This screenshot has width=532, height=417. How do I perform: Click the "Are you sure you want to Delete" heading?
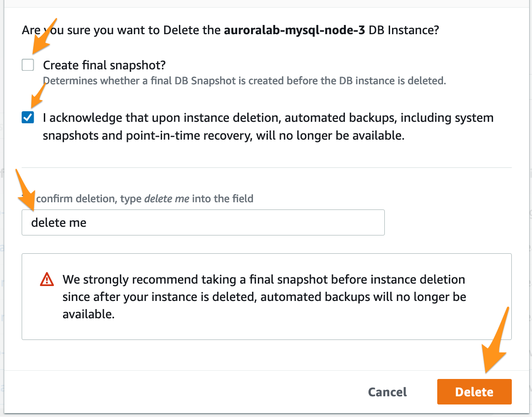[230, 30]
